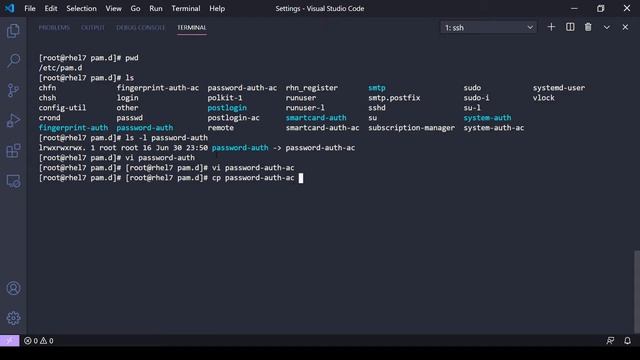Open the Remote Explorer view

coord(13,181)
